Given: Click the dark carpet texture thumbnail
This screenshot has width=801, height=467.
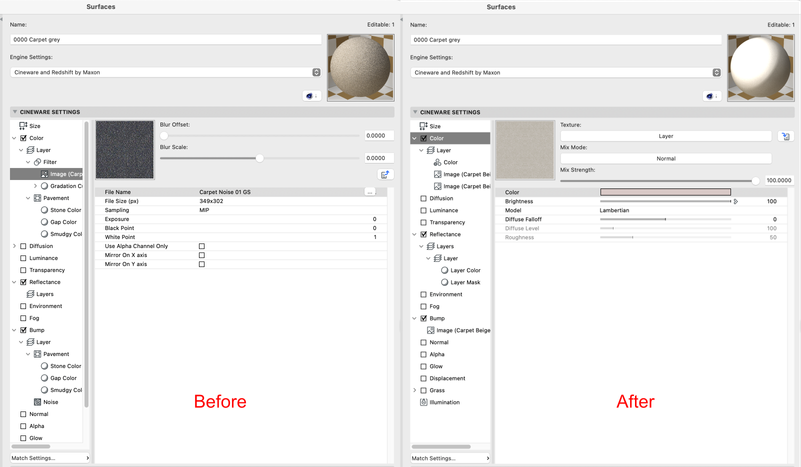Looking at the screenshot, I should click(x=125, y=150).
